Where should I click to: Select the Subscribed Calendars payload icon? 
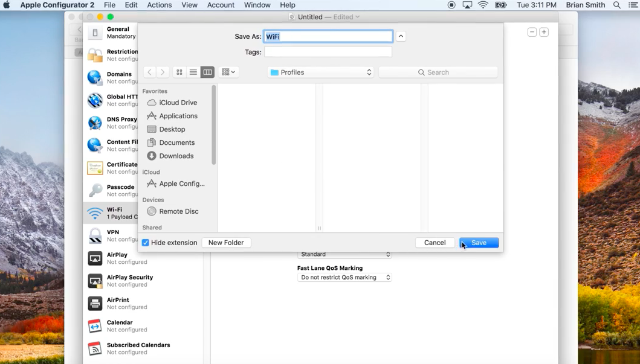pyautogui.click(x=95, y=348)
